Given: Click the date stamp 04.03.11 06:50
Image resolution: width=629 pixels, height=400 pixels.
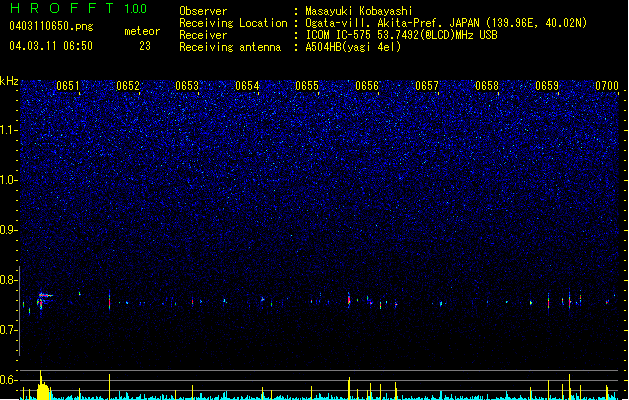Looking at the screenshot, I should [51, 46].
